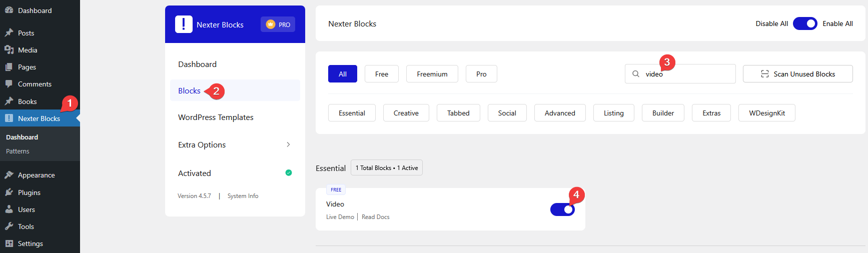
Task: Click the Pages icon in sidebar
Action: [9, 67]
